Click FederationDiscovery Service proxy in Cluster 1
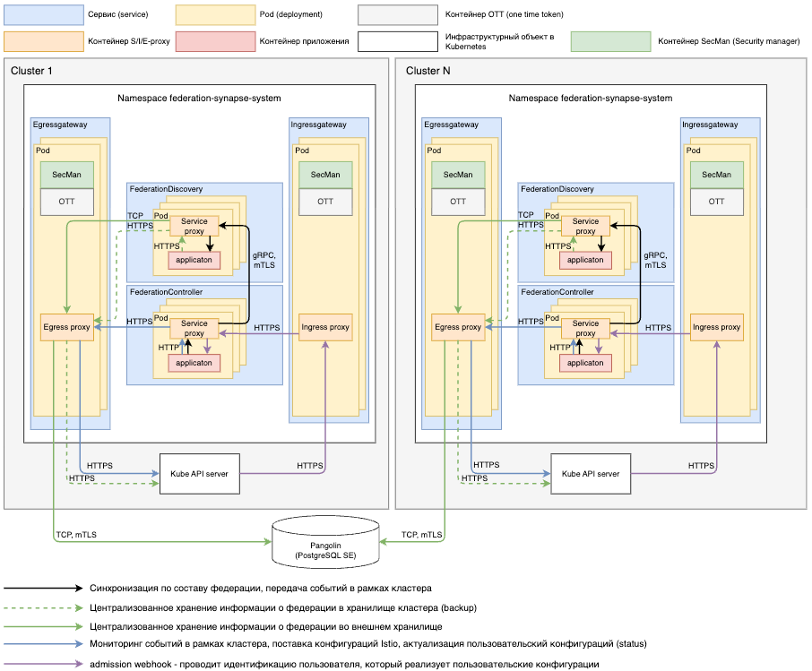This screenshot has width=812, height=671. 194,226
